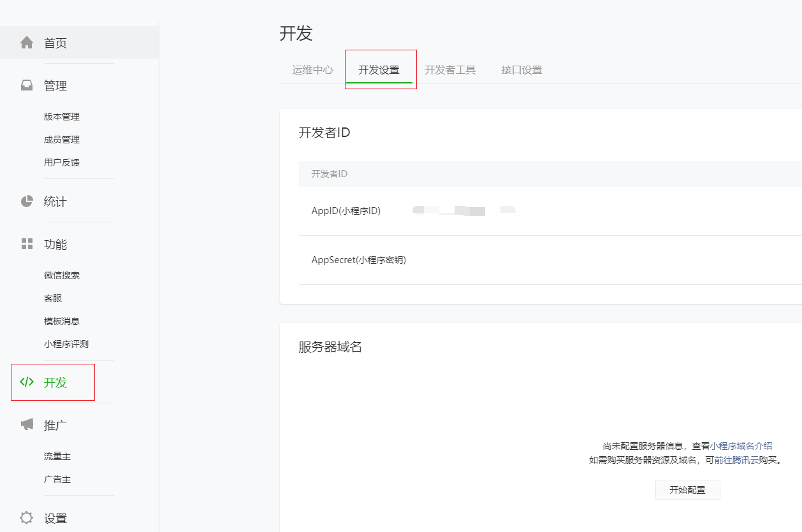The height and width of the screenshot is (532, 802).
Task: Select 微信搜索 under 功能
Action: point(62,275)
